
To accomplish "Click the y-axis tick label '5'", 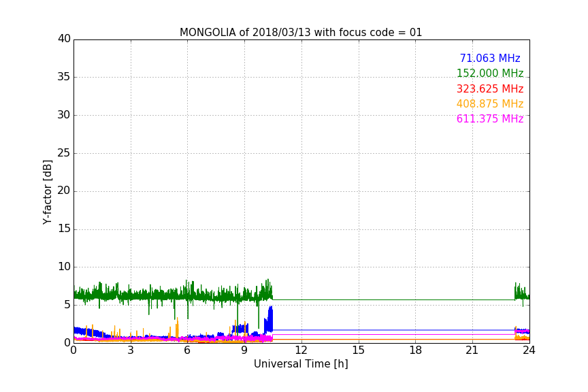I will (x=67, y=305).
